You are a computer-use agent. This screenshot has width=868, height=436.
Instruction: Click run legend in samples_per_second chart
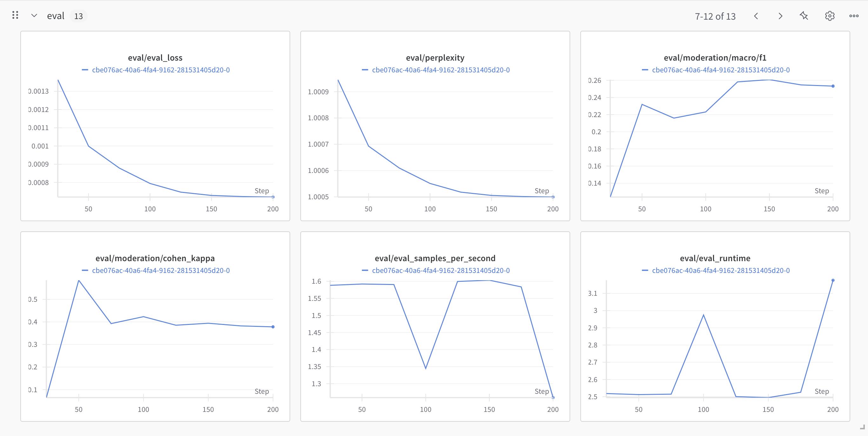click(x=441, y=270)
